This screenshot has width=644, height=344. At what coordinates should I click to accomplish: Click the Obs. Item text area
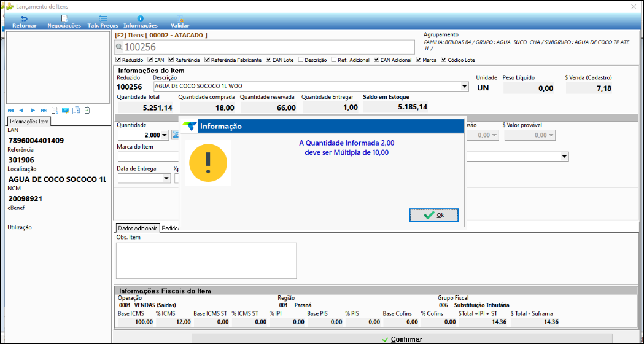pyautogui.click(x=206, y=260)
